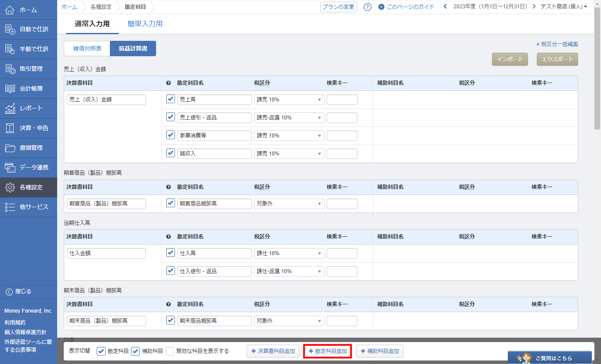Click the エクスポート button
The width and height of the screenshot is (601, 364).
coord(557,59)
